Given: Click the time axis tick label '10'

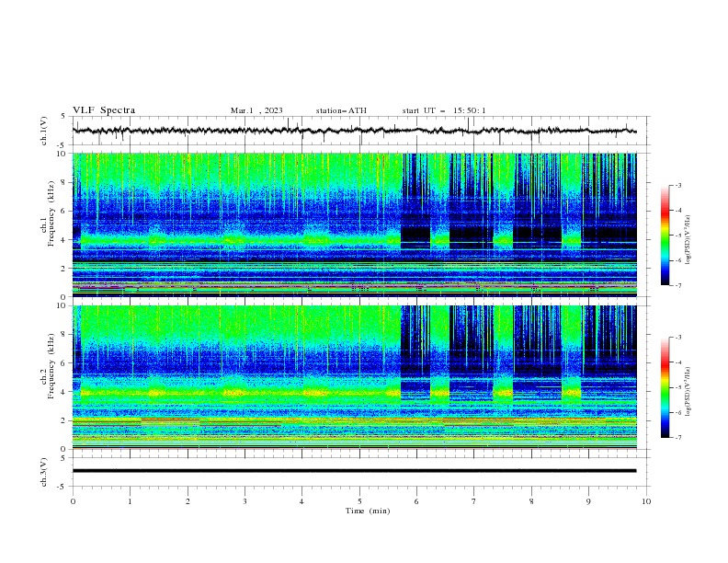Looking at the screenshot, I should tap(646, 501).
